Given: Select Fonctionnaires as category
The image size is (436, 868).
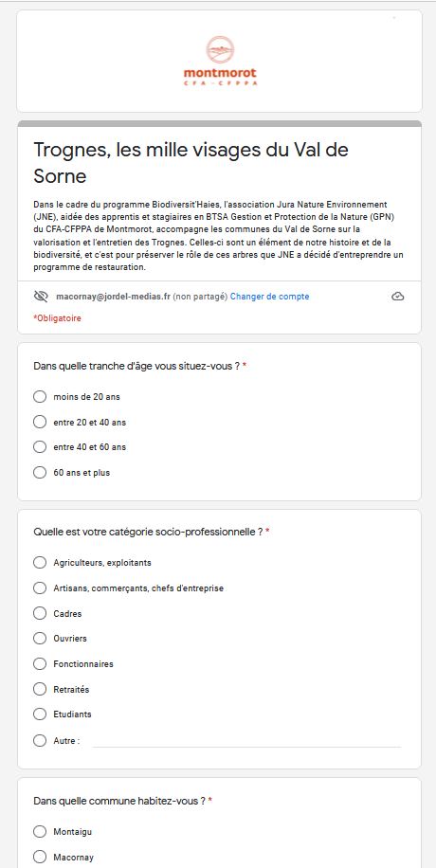Looking at the screenshot, I should pos(40,663).
